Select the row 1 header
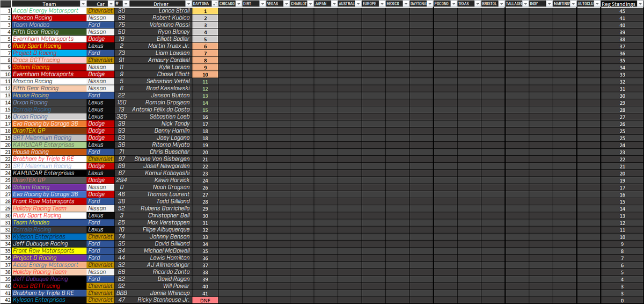Viewport: 644px width, 304px height. pos(5,11)
